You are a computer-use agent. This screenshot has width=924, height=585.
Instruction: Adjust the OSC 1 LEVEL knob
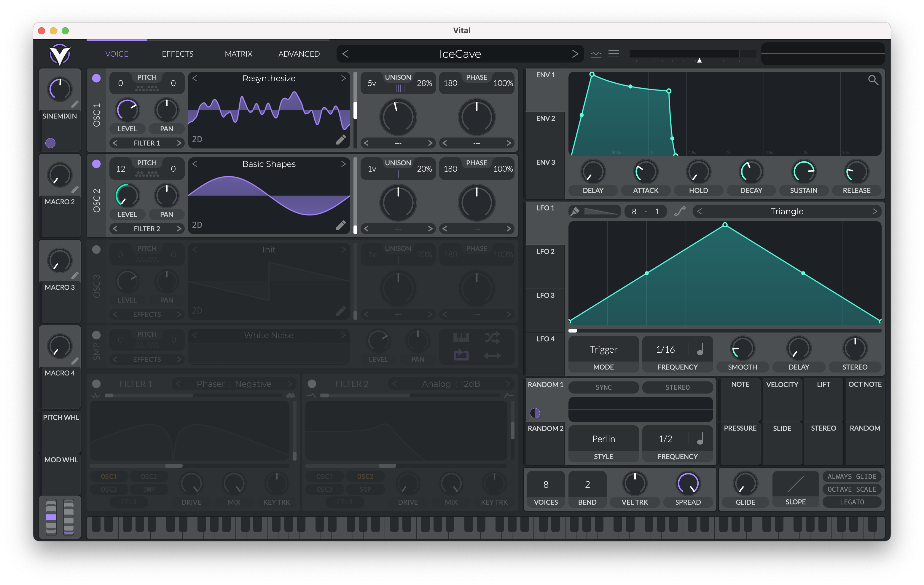(x=127, y=110)
